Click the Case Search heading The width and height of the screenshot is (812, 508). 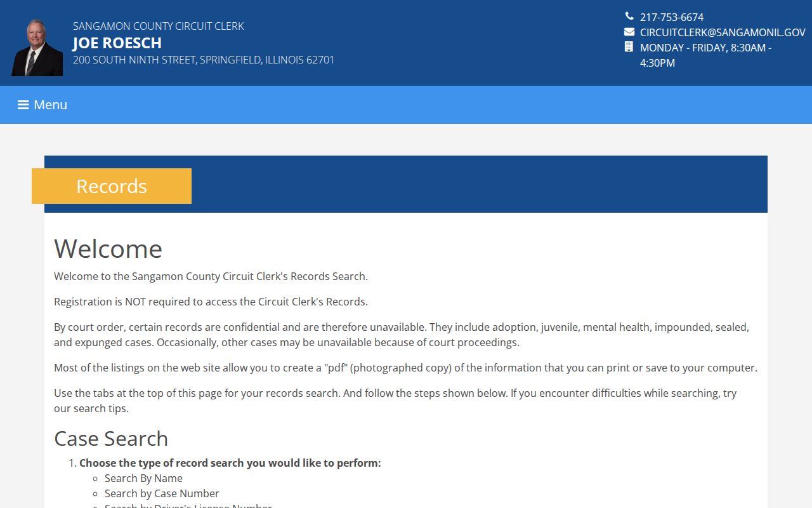coord(111,438)
